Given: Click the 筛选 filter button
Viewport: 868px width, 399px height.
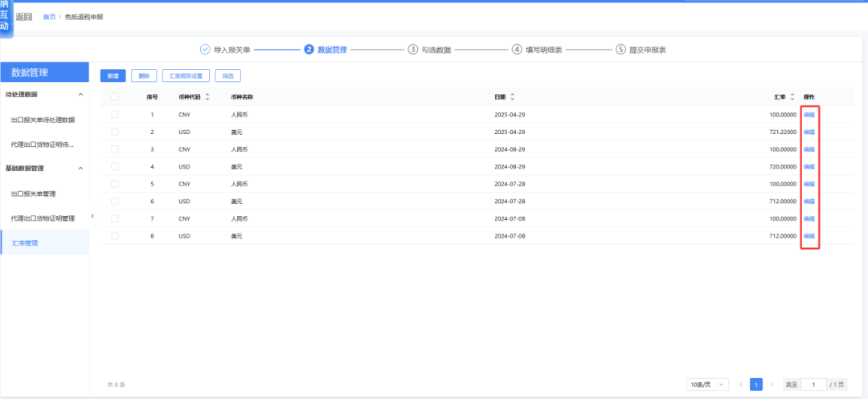Looking at the screenshot, I should pyautogui.click(x=227, y=75).
